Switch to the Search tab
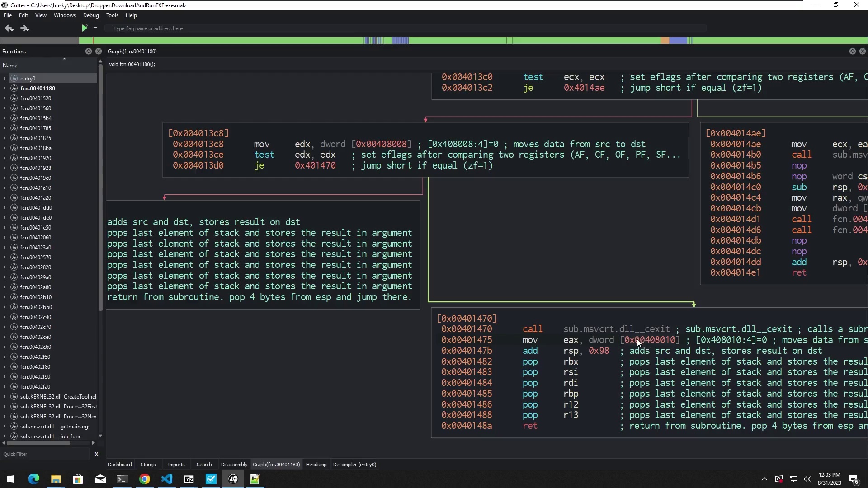The image size is (868, 488). click(204, 465)
